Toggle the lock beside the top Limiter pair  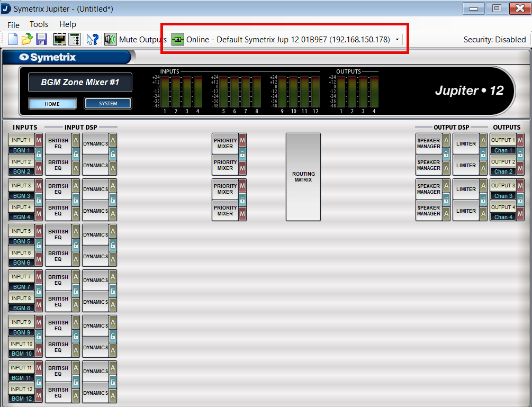point(483,155)
